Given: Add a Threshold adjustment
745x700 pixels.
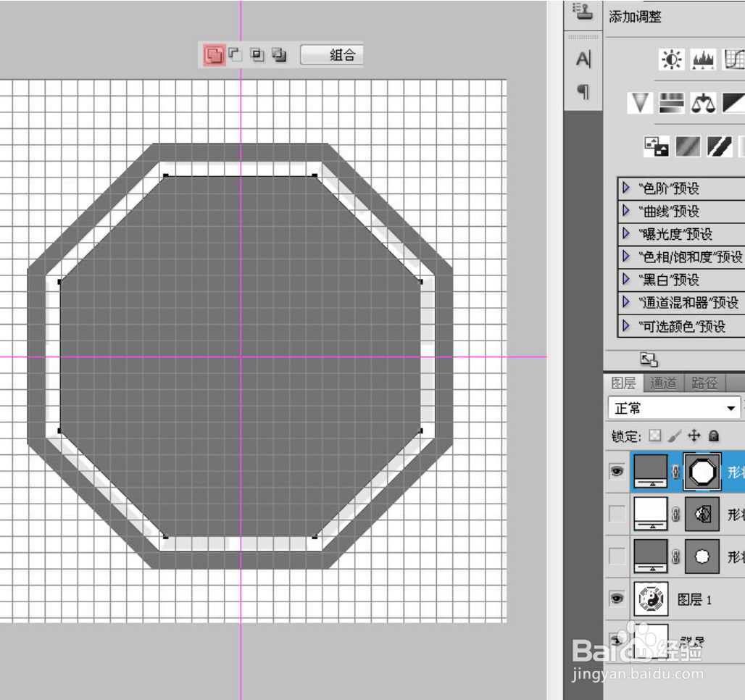Looking at the screenshot, I should [x=720, y=146].
